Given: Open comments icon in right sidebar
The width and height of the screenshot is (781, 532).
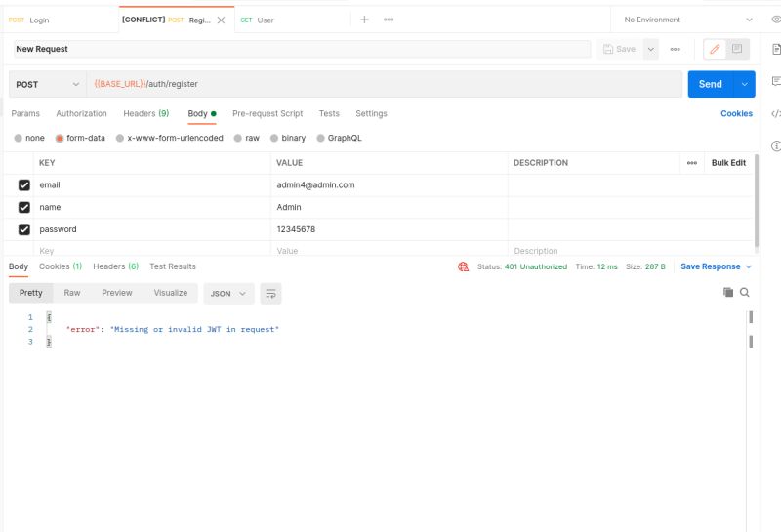Looking at the screenshot, I should (x=776, y=81).
